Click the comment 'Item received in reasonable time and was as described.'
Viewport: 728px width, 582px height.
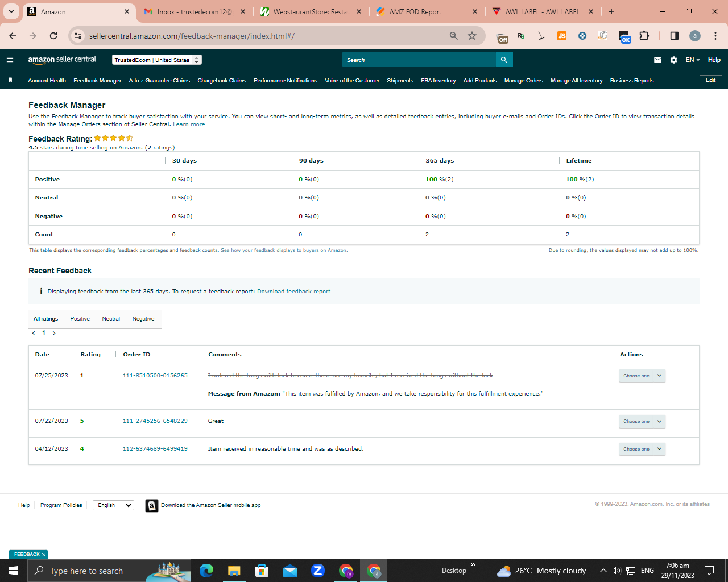pos(286,449)
